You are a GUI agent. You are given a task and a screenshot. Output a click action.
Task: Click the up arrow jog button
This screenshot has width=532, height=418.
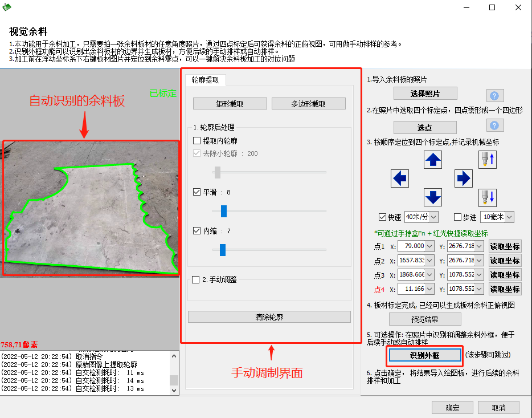pyautogui.click(x=433, y=160)
